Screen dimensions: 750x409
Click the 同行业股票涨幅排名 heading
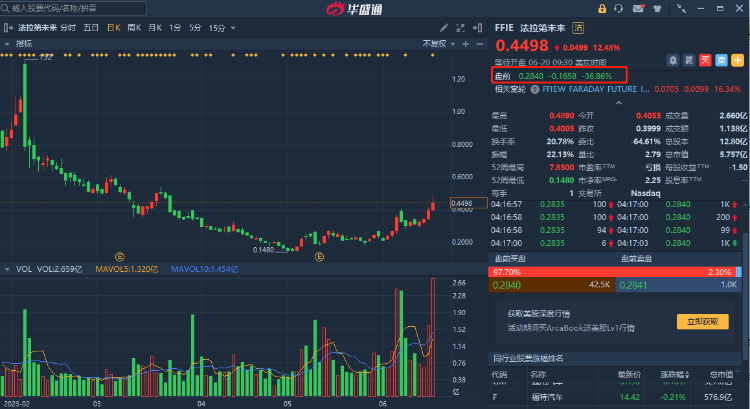coord(528,358)
